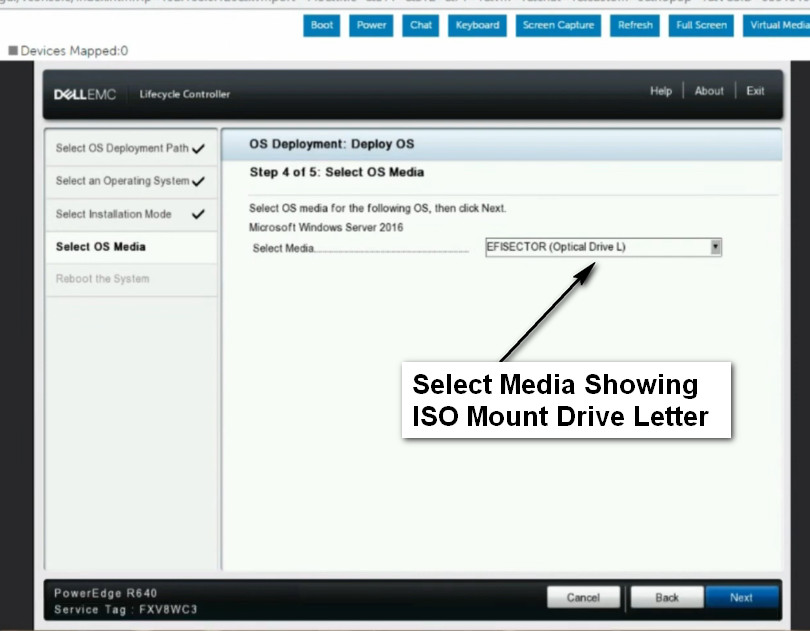
Task: Click the Keyboard toolbar button
Action: click(x=475, y=25)
